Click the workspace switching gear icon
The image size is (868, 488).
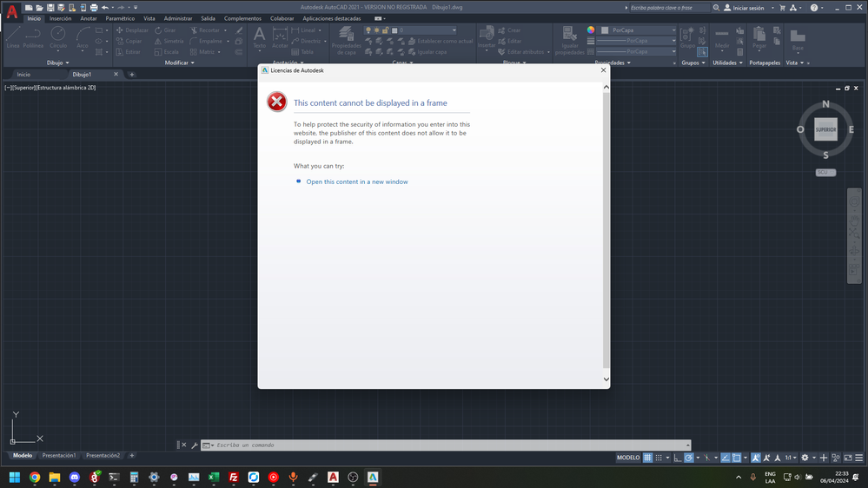click(805, 458)
